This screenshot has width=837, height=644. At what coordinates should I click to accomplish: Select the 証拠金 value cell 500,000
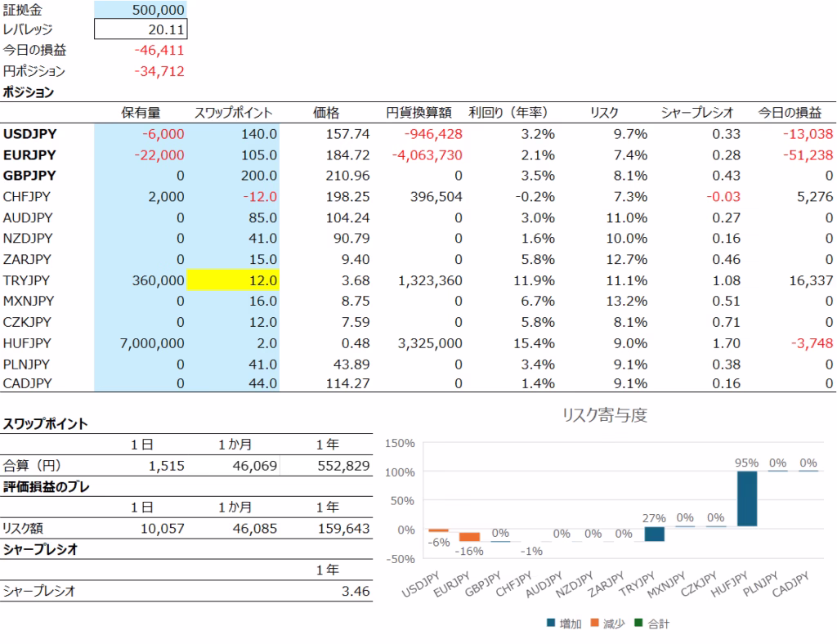point(141,10)
